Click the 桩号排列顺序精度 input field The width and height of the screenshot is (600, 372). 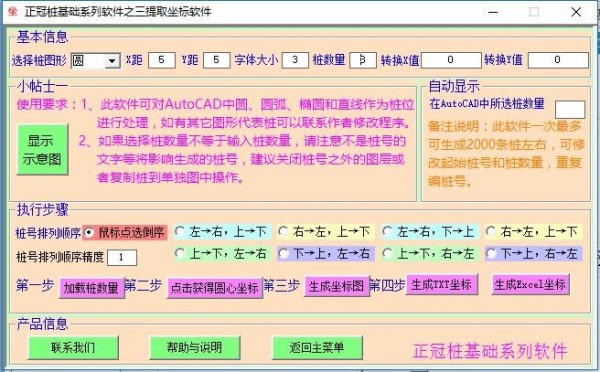pyautogui.click(x=122, y=257)
